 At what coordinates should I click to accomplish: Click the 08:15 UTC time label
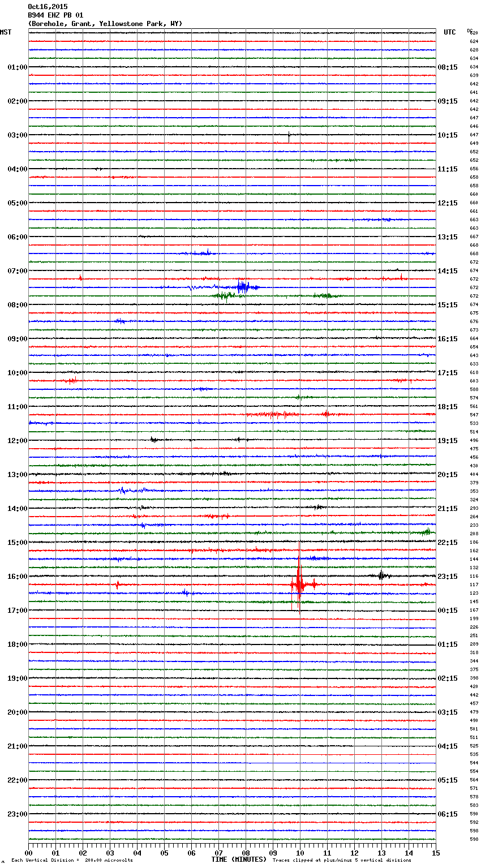tap(448, 67)
